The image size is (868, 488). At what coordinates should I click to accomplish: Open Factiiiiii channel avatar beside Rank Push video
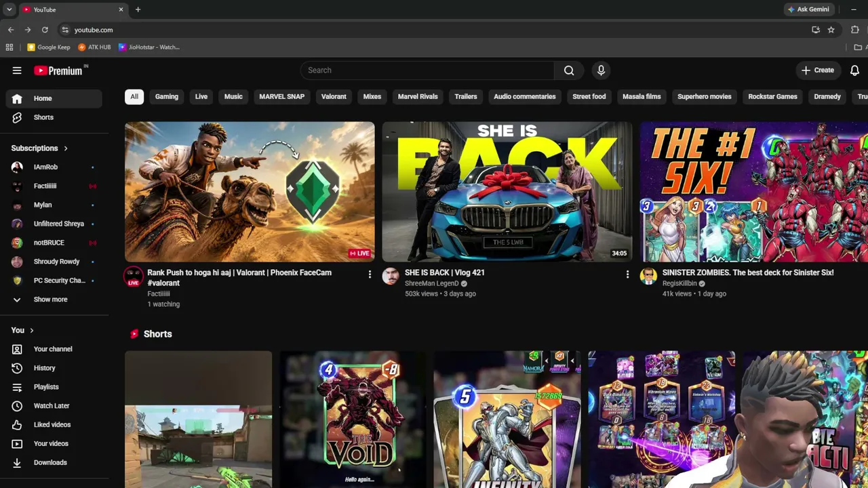tap(134, 277)
